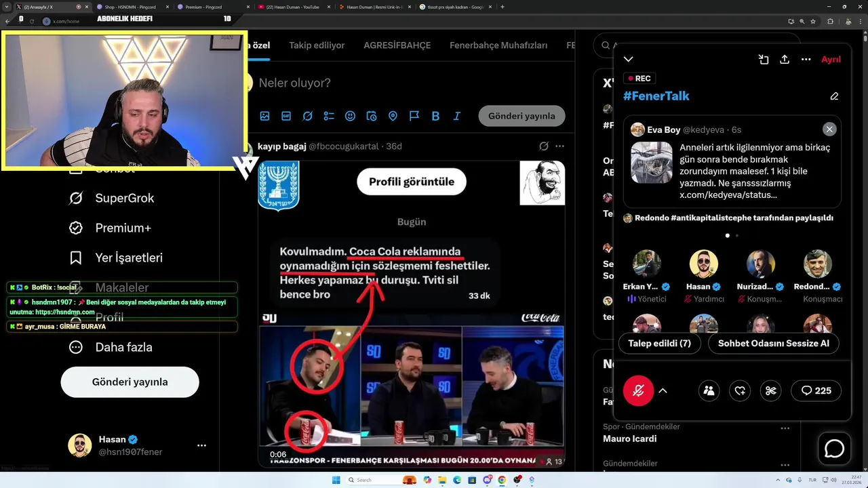Open Chrome from the taskbar
The height and width of the screenshot is (488, 868).
[502, 480]
